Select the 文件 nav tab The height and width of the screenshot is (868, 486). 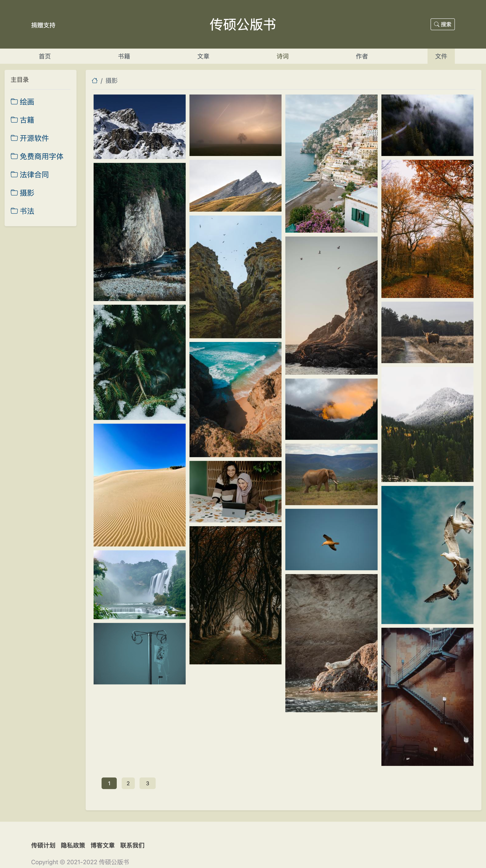[441, 56]
